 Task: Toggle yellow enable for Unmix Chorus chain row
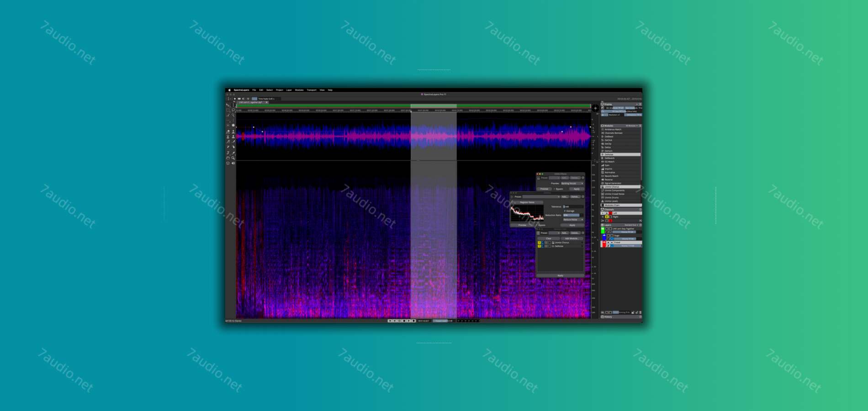[539, 242]
